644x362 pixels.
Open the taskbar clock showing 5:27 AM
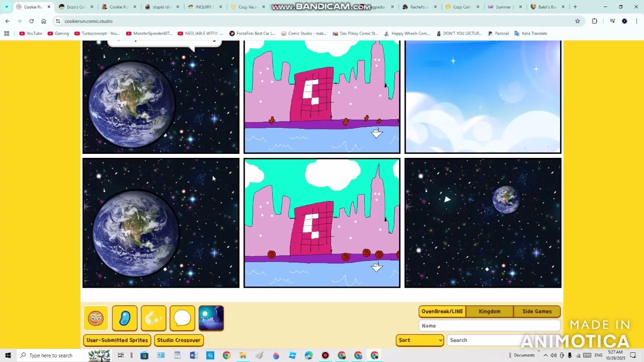pyautogui.click(x=615, y=355)
